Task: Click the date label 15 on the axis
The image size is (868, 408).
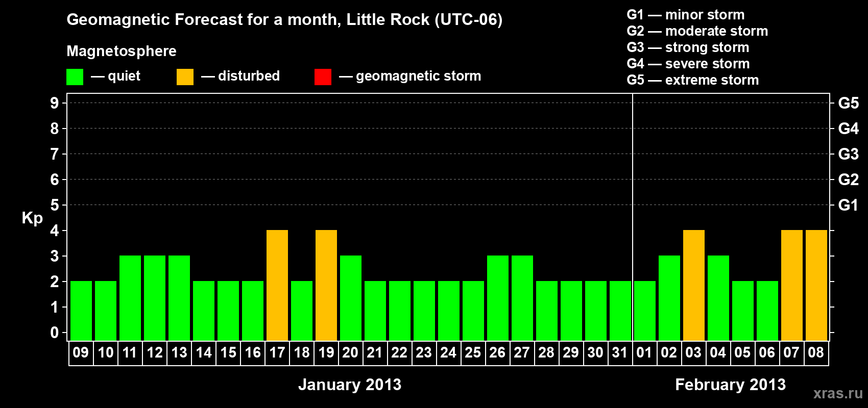Action: (228, 353)
